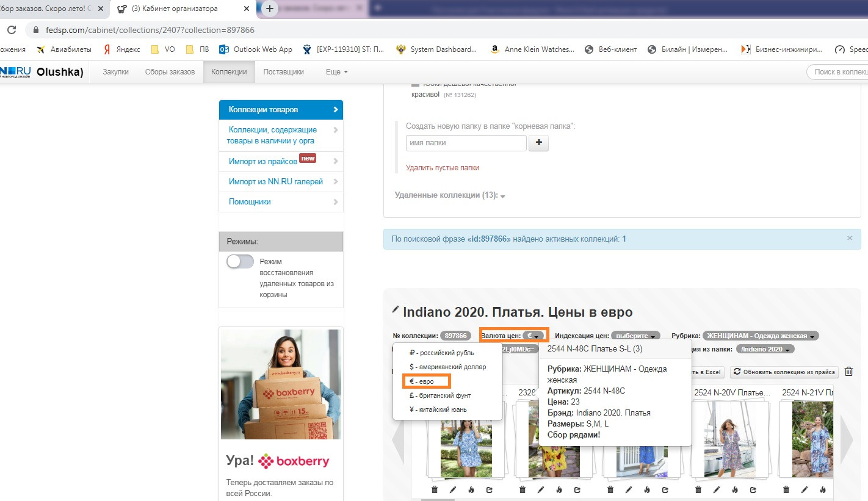Image resolution: width=868 pixels, height=501 pixels.
Task: Open the Рубрика ЖЕНЩИНАМ dropdown
Action: point(761,336)
